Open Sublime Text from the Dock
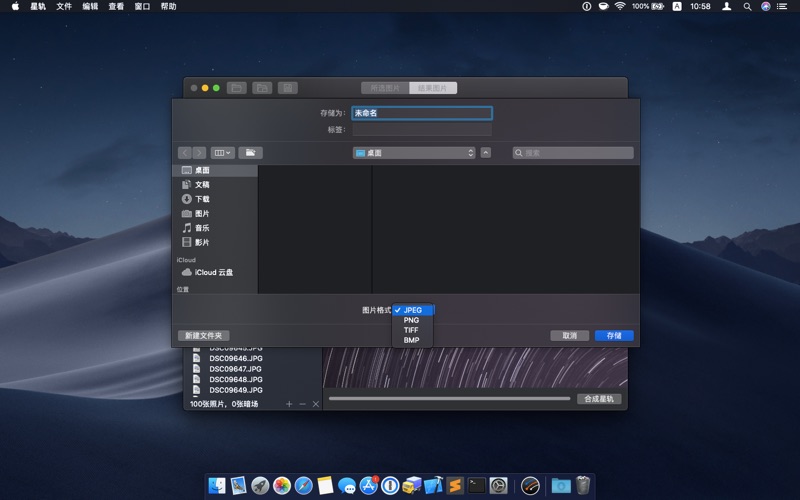The image size is (800, 500). click(x=455, y=485)
